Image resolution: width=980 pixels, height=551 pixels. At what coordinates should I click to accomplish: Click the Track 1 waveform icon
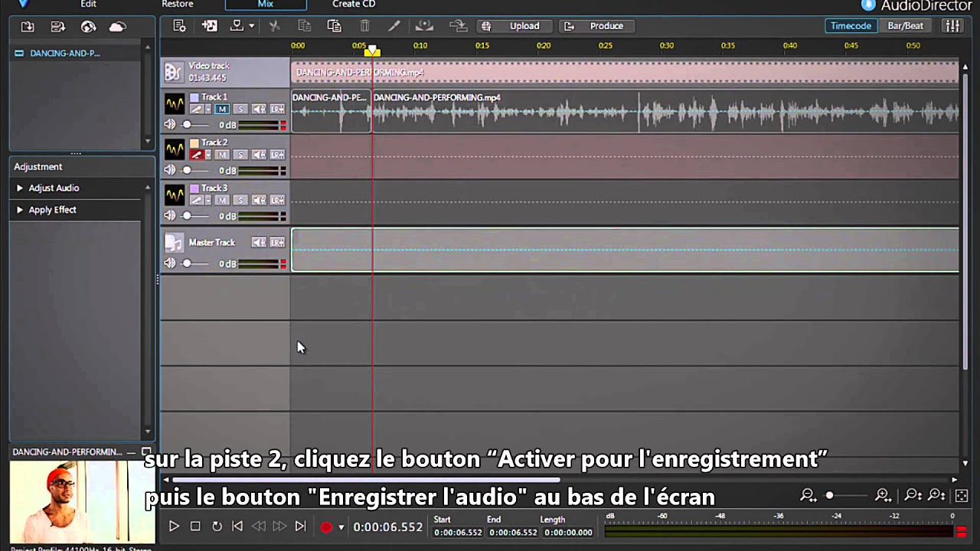(x=175, y=103)
